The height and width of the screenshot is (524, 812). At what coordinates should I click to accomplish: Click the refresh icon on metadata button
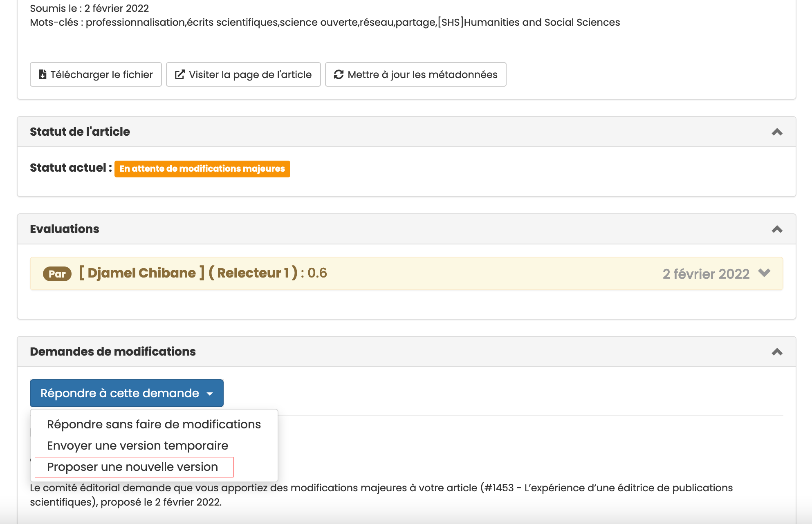(339, 74)
